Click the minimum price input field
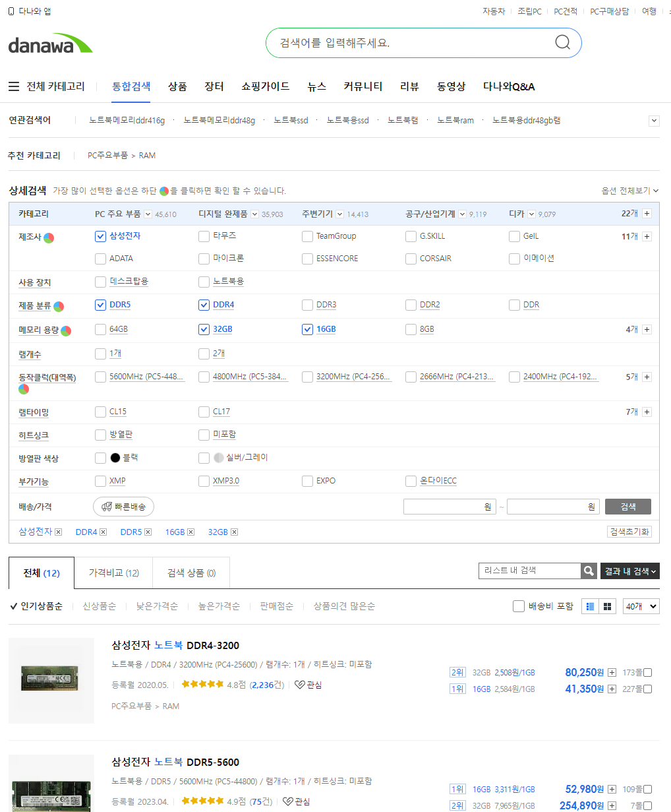 (448, 507)
